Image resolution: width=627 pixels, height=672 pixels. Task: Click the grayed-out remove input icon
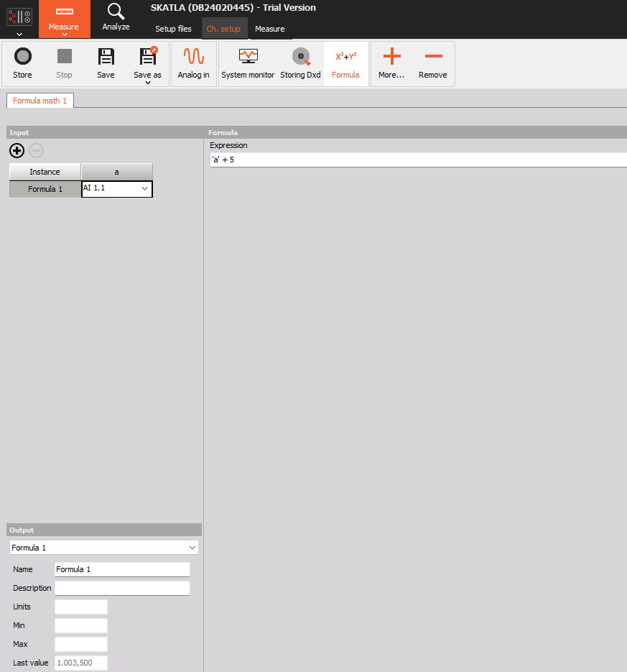tap(36, 151)
